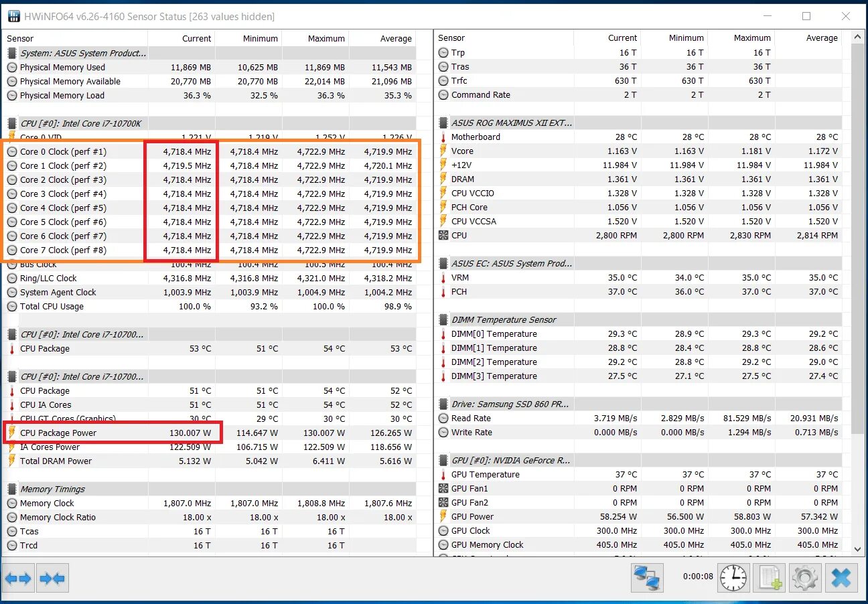Click the Memory Clock gauge icon
This screenshot has height=604, width=868.
tap(12, 504)
